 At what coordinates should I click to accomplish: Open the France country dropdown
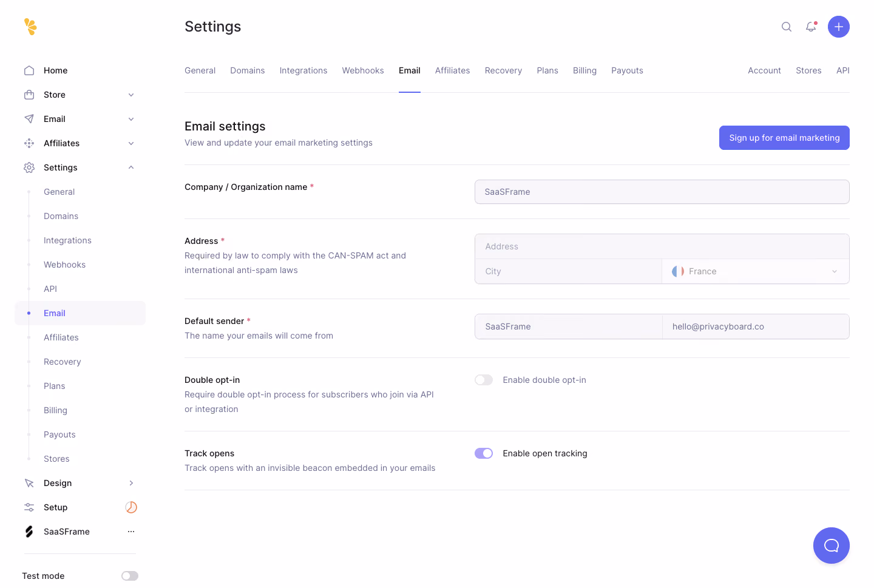click(756, 271)
